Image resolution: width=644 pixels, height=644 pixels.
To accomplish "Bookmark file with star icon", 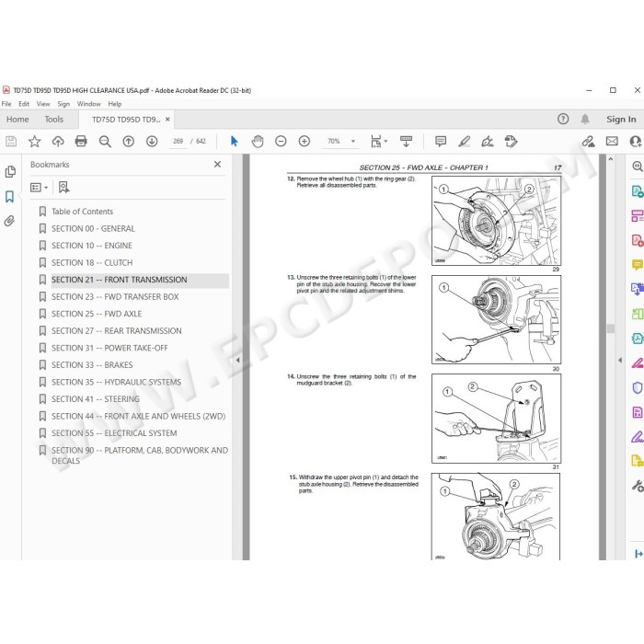I will pyautogui.click(x=35, y=142).
